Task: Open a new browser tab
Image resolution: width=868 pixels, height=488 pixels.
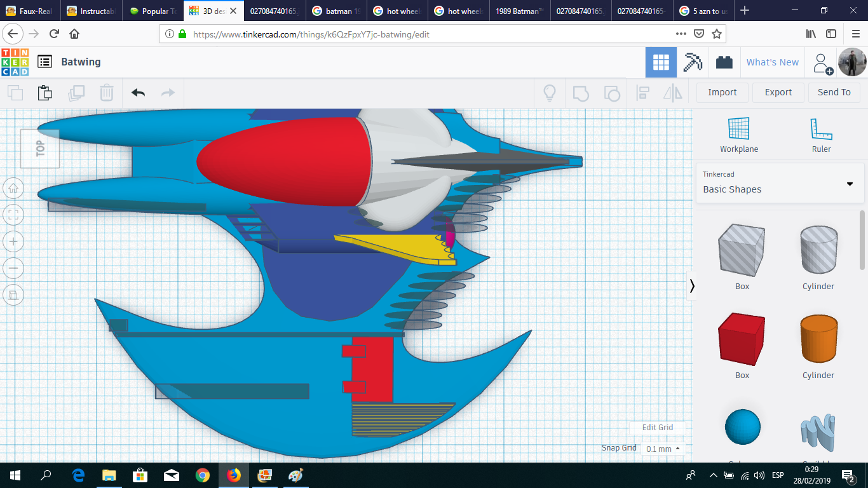Action: point(745,11)
